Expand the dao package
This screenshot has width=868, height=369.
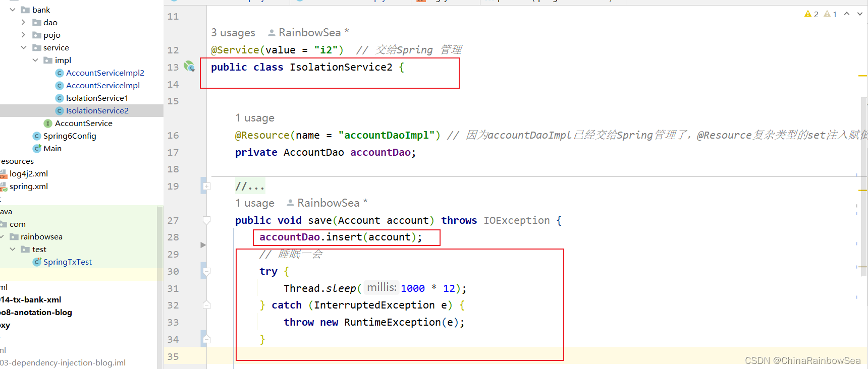[x=24, y=22]
